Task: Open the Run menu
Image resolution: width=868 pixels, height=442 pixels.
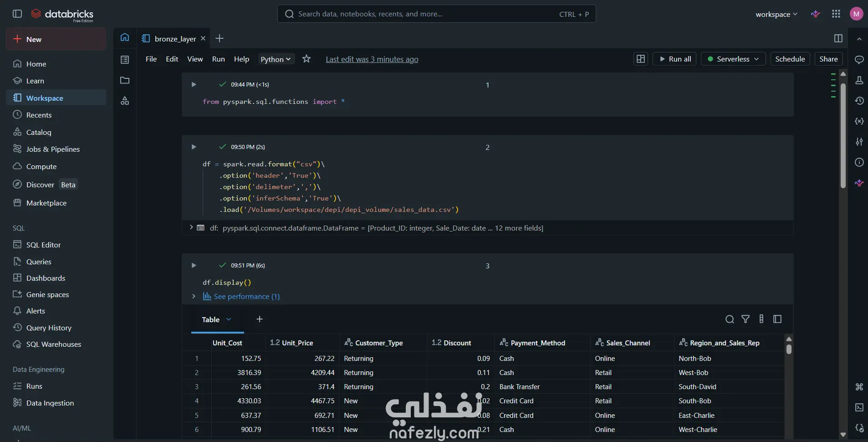Action: tap(219, 59)
